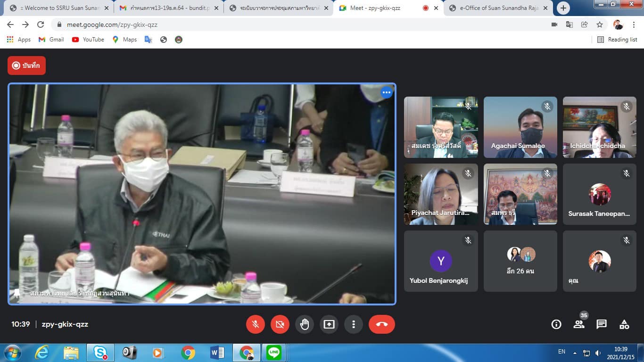Screen dimensions: 644x362
Task: Toggle the camera off button
Action: tap(280, 324)
